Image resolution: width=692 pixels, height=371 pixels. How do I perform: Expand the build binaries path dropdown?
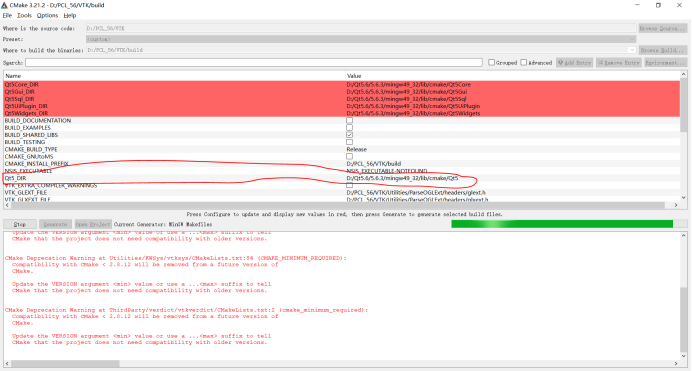(632, 50)
